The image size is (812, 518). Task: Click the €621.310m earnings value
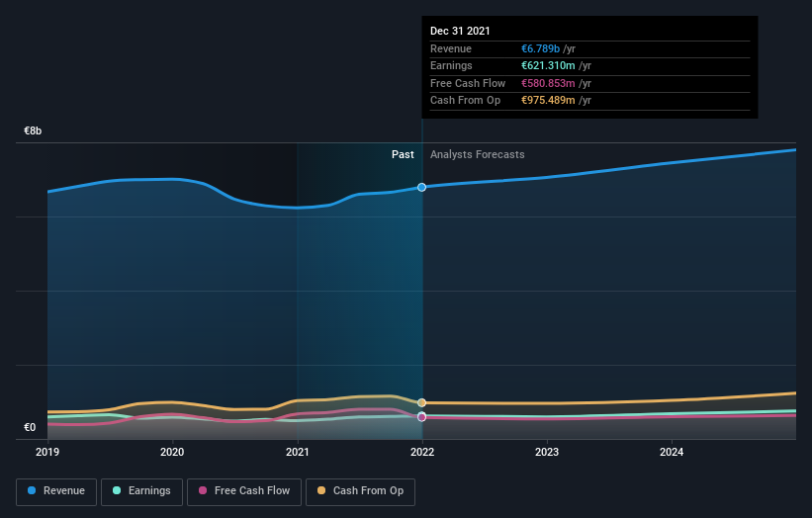point(548,65)
